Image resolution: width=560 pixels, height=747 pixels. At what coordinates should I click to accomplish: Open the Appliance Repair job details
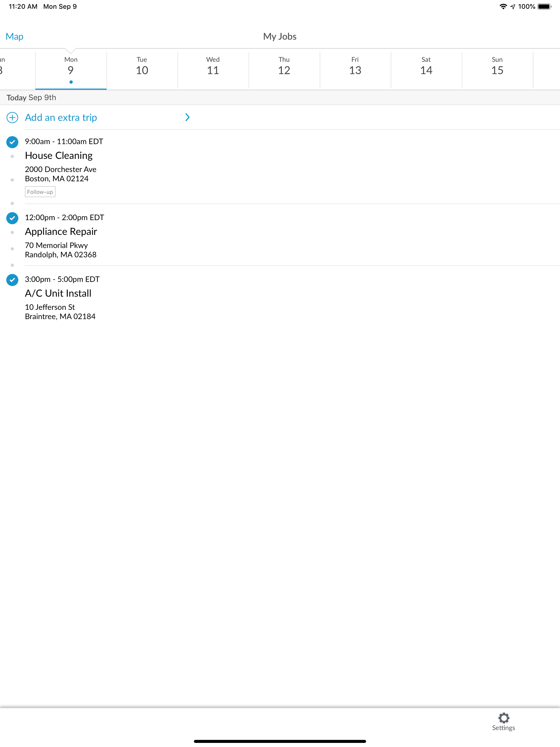[61, 232]
